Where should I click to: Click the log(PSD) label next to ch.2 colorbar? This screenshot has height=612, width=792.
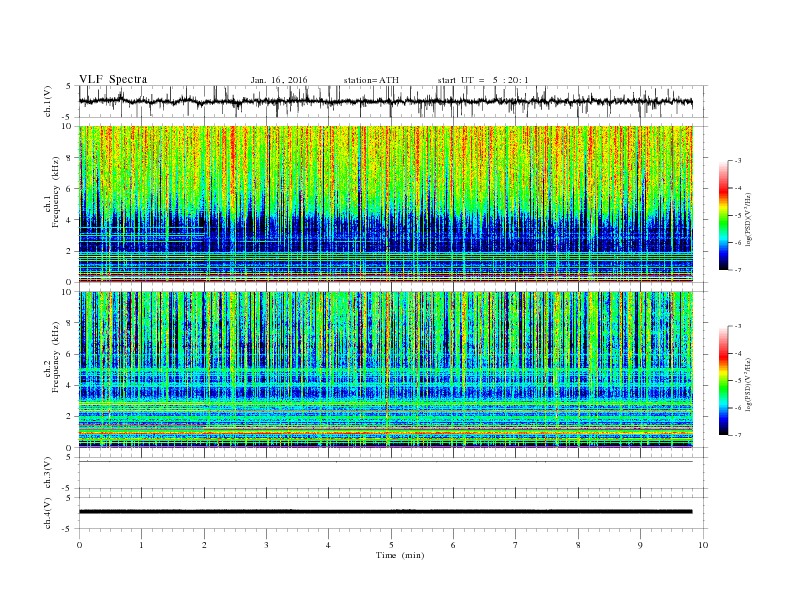click(749, 384)
